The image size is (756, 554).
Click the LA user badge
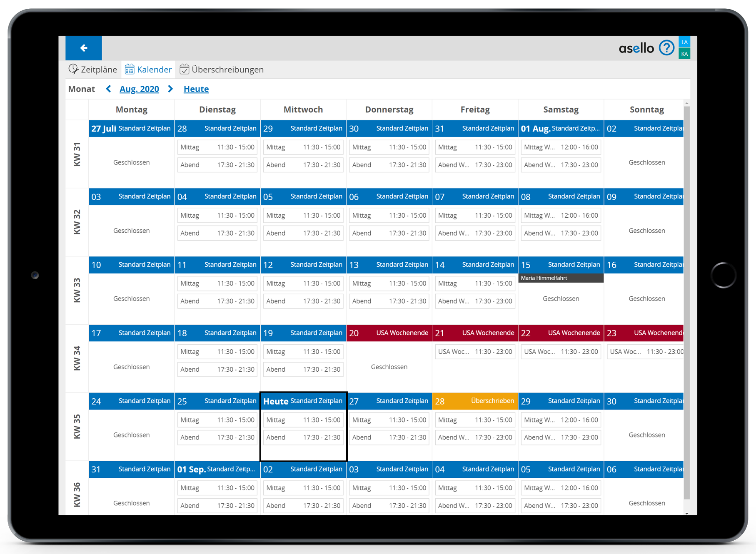(x=684, y=42)
